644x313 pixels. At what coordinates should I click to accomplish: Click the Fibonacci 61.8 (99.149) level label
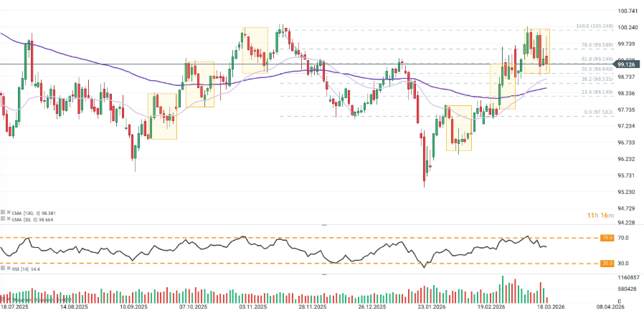coord(596,59)
